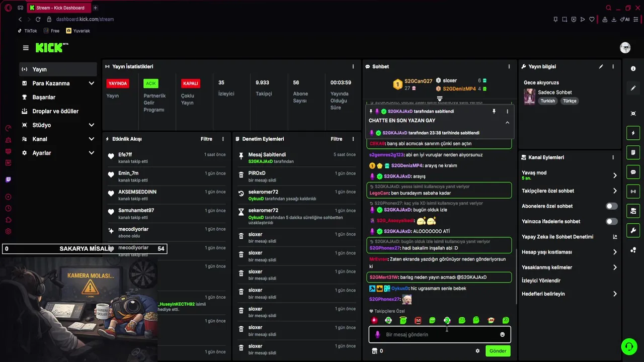644x362 pixels.
Task: Select Yayın in sidebar
Action: click(58, 69)
